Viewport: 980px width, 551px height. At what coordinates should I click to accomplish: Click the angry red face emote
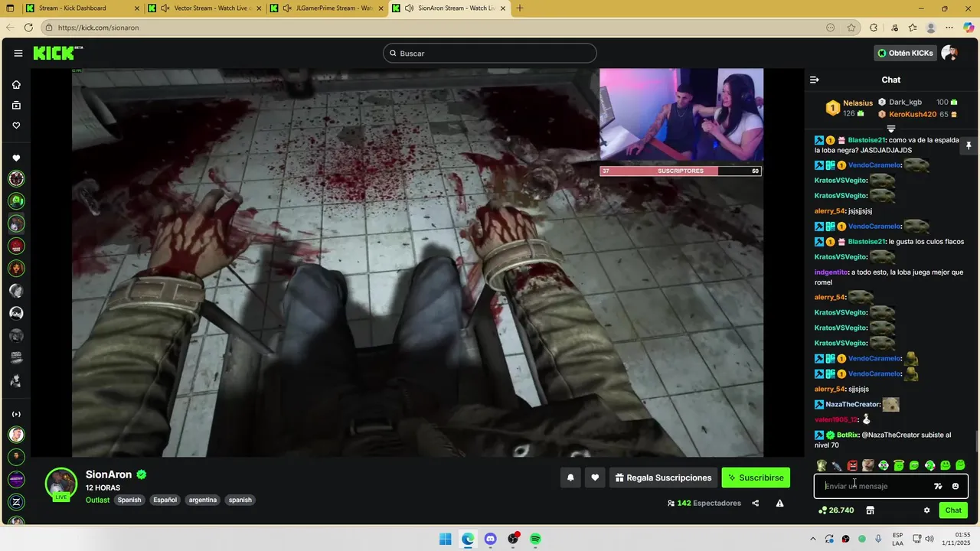pos(852,465)
